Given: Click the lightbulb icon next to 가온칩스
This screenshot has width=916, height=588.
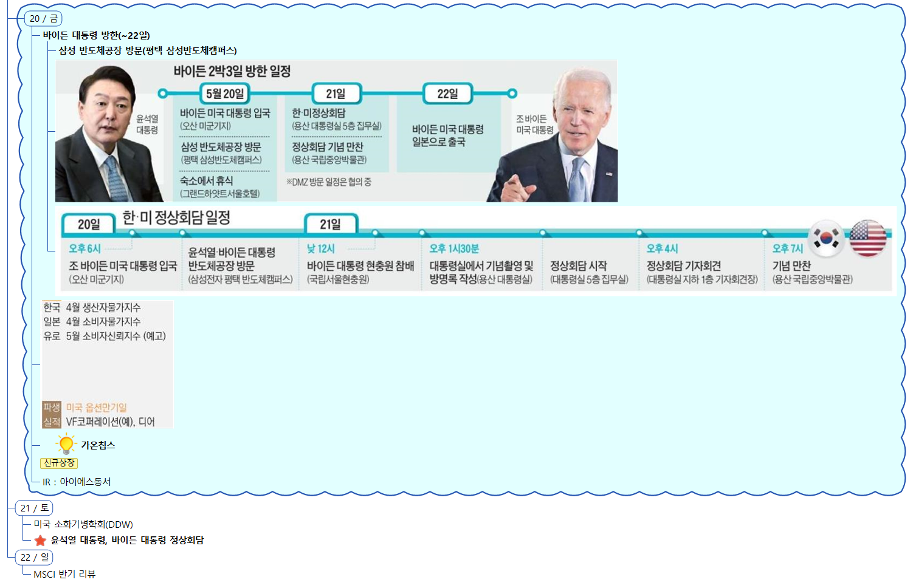Looking at the screenshot, I should coord(66,445).
